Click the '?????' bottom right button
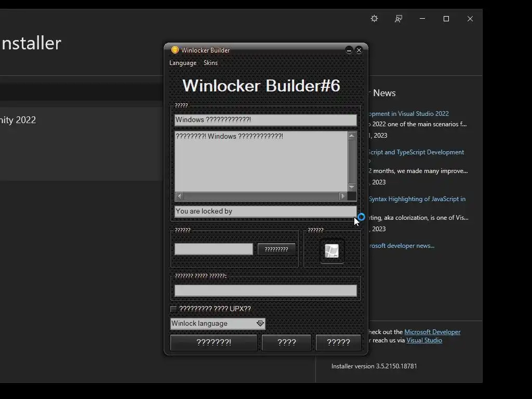This screenshot has height=399, width=532. click(x=338, y=342)
